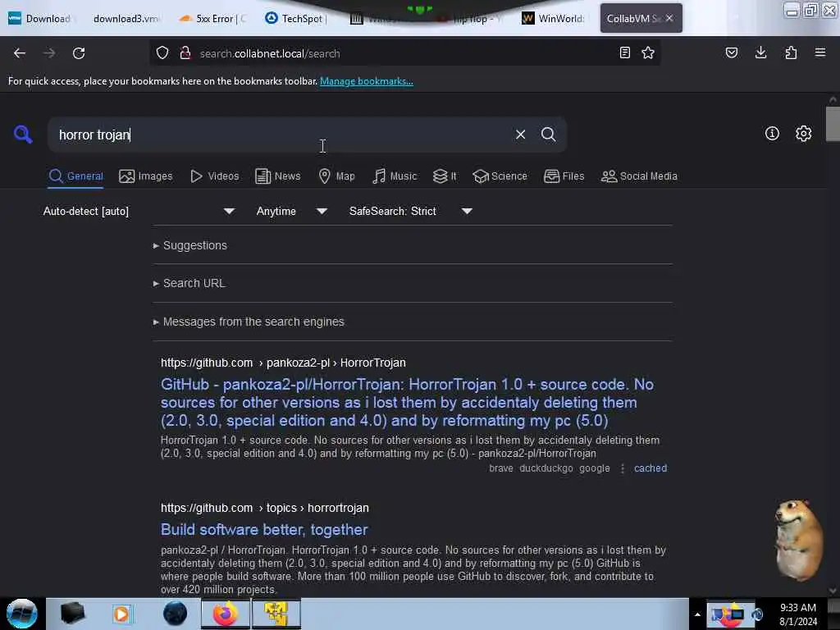Viewport: 840px width, 630px height.
Task: Switch to the WinWorld tab
Action: (x=555, y=18)
